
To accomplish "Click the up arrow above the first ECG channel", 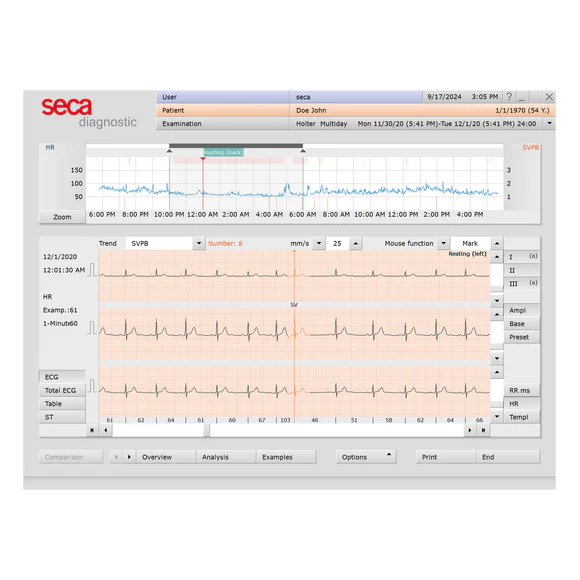I will [x=497, y=257].
